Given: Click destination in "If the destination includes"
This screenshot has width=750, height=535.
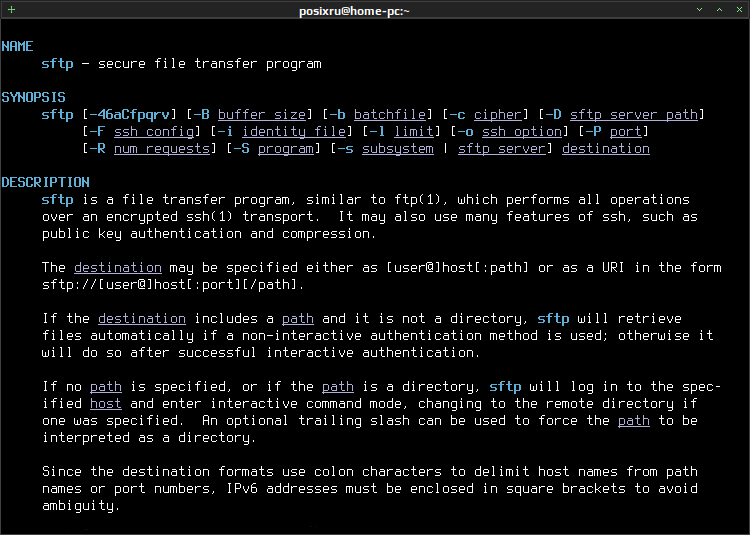Looking at the screenshot, I should [x=142, y=318].
